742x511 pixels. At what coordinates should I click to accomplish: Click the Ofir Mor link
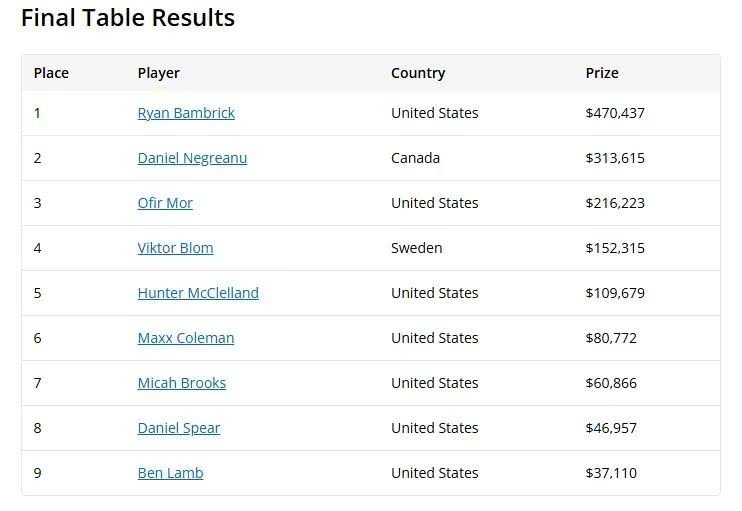[165, 203]
